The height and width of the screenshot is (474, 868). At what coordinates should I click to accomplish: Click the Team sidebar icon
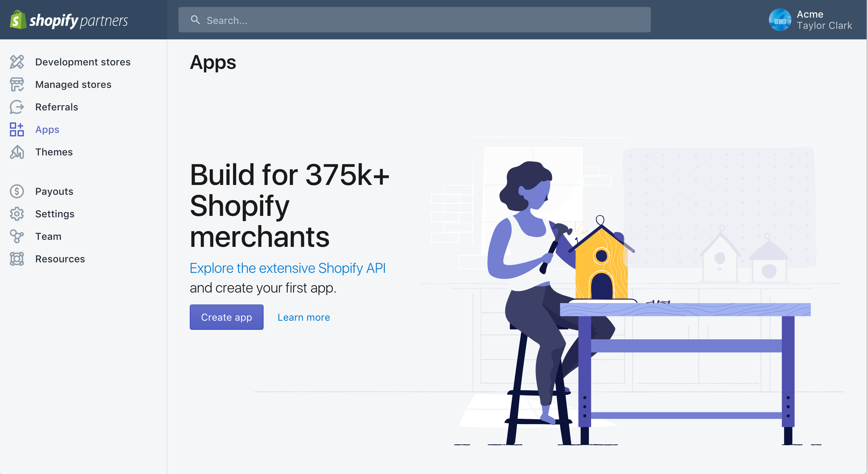(x=17, y=236)
